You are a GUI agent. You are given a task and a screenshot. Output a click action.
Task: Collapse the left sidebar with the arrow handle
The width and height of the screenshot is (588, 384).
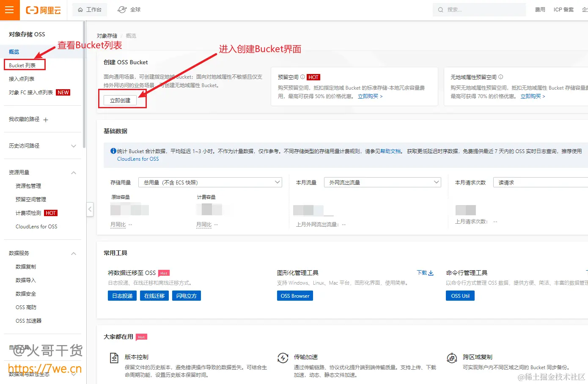click(x=90, y=209)
